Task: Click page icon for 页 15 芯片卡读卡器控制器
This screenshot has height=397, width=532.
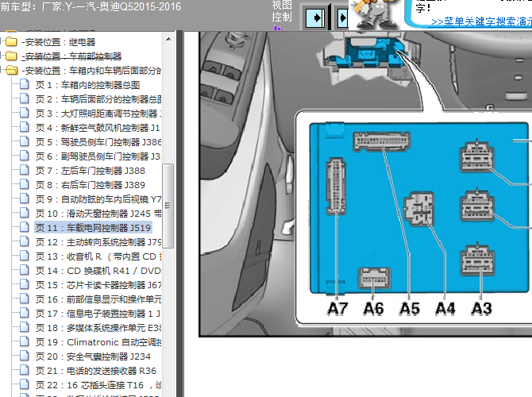Action: click(x=25, y=284)
